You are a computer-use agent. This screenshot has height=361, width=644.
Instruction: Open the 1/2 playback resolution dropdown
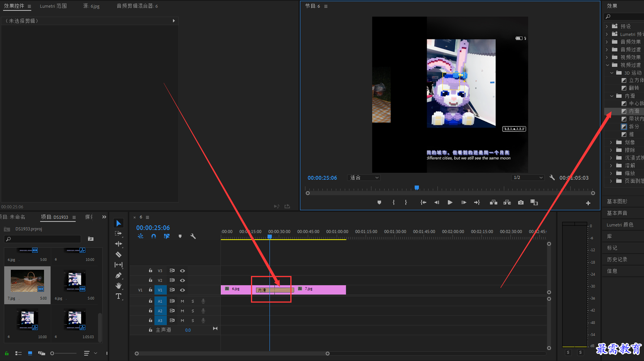click(x=528, y=177)
